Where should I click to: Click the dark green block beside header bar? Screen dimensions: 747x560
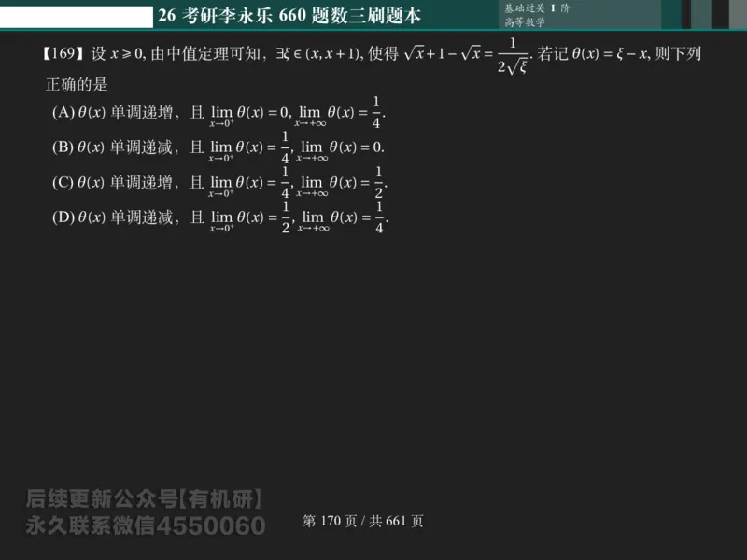[x=670, y=14]
